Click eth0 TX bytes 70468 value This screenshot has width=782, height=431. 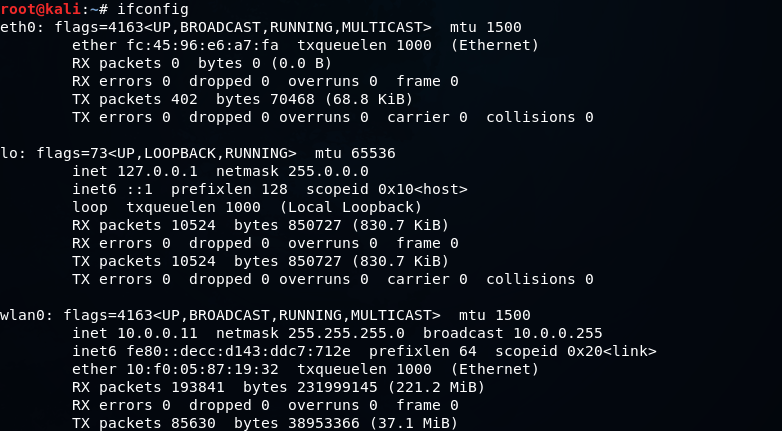(292, 99)
